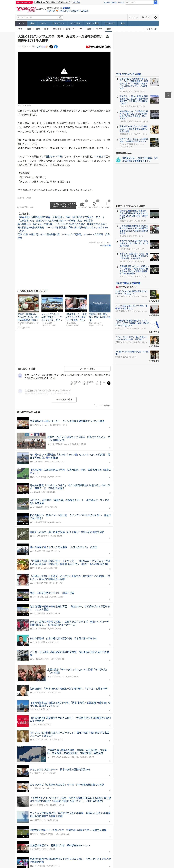Open the rank 1 女子高校生3人 ranking article

(134, 84)
